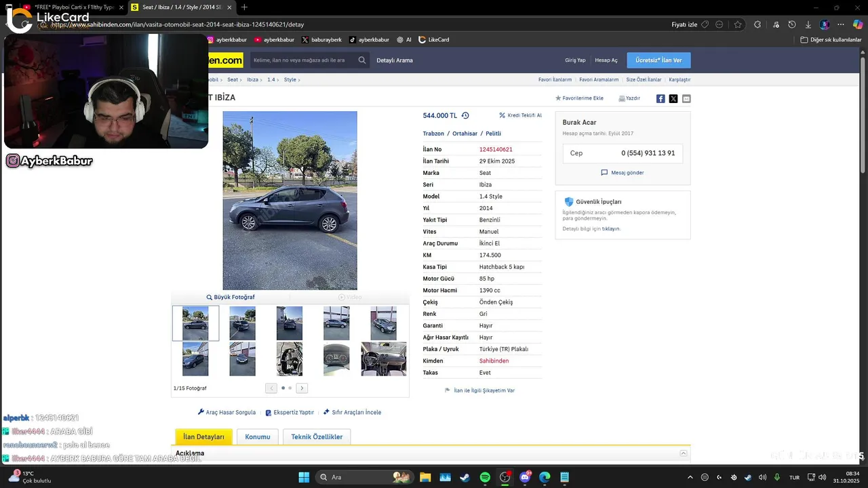Go to previous photo thumbnail page

[x=271, y=388]
